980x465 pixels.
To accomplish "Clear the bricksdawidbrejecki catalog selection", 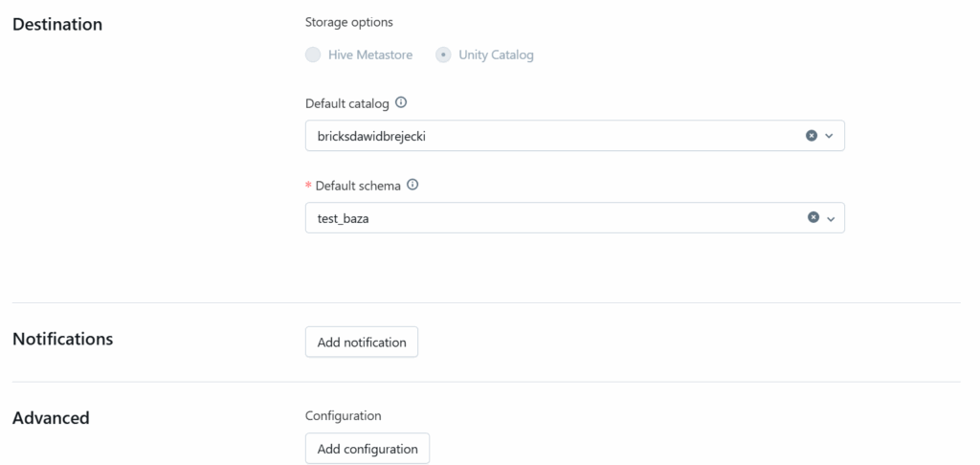I will (x=812, y=136).
